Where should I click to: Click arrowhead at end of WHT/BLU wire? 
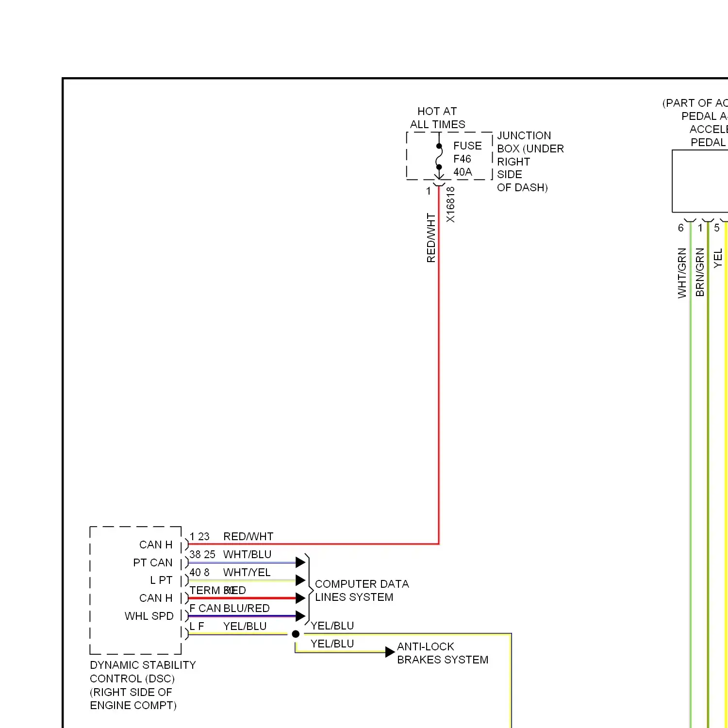[x=300, y=563]
